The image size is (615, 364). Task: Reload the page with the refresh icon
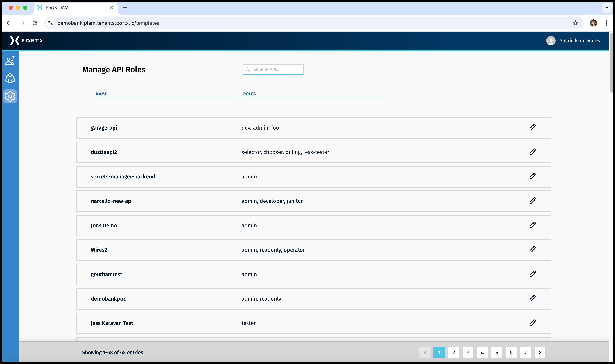(35, 23)
